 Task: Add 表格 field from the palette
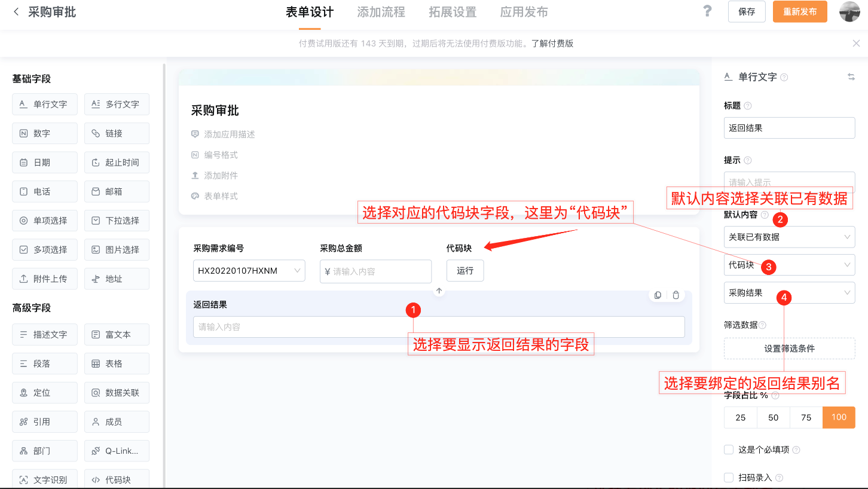[117, 363]
